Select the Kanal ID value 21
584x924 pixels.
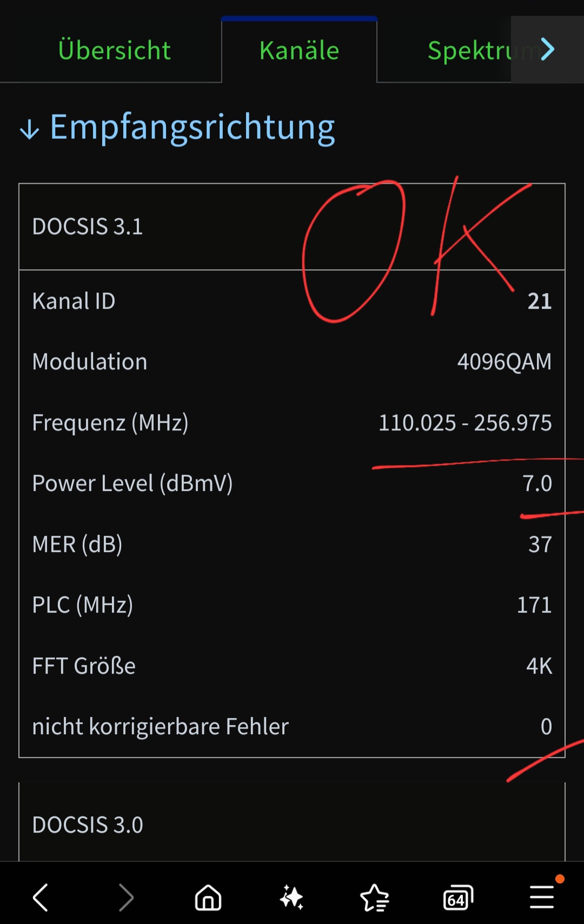[539, 301]
